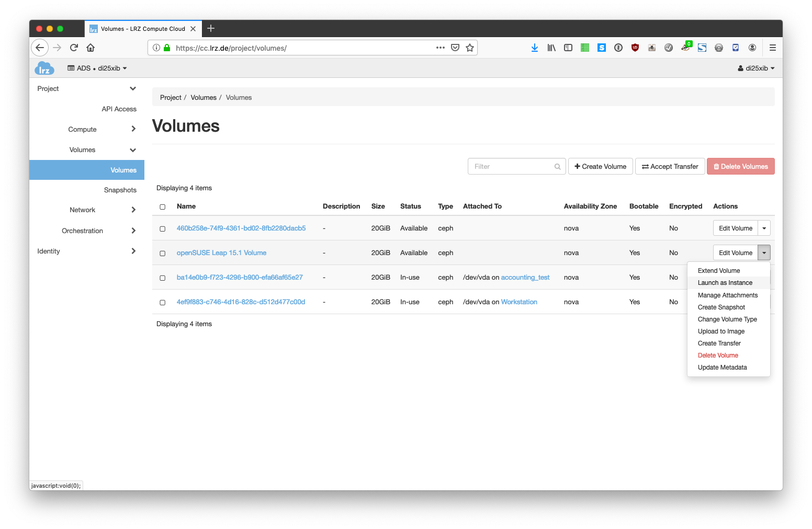Viewport: 812px width, 529px height.
Task: Open the Firefox downloads panel
Action: pos(534,48)
